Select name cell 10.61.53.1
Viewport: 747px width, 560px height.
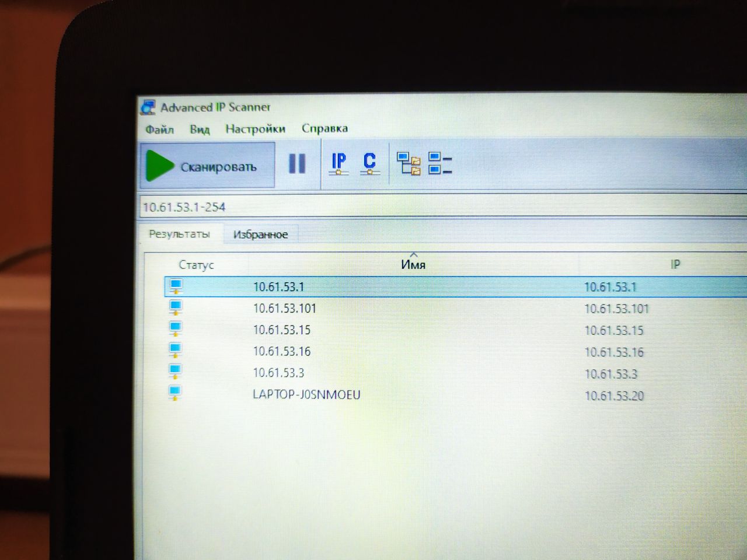pos(278,287)
